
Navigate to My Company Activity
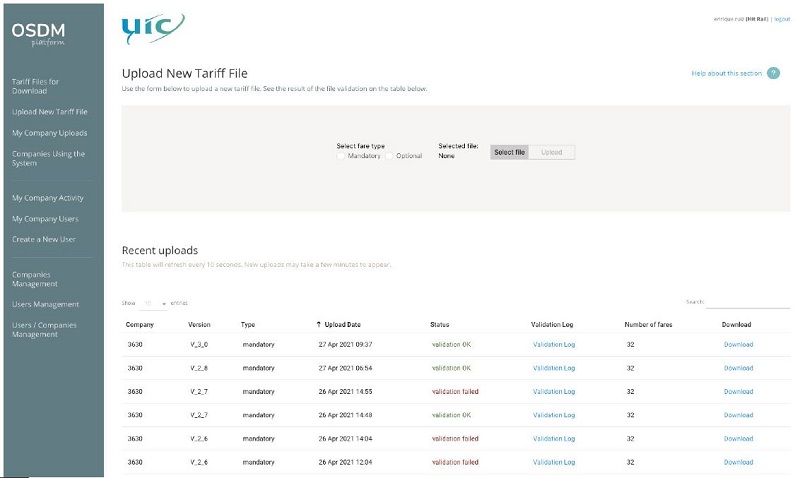(x=48, y=198)
